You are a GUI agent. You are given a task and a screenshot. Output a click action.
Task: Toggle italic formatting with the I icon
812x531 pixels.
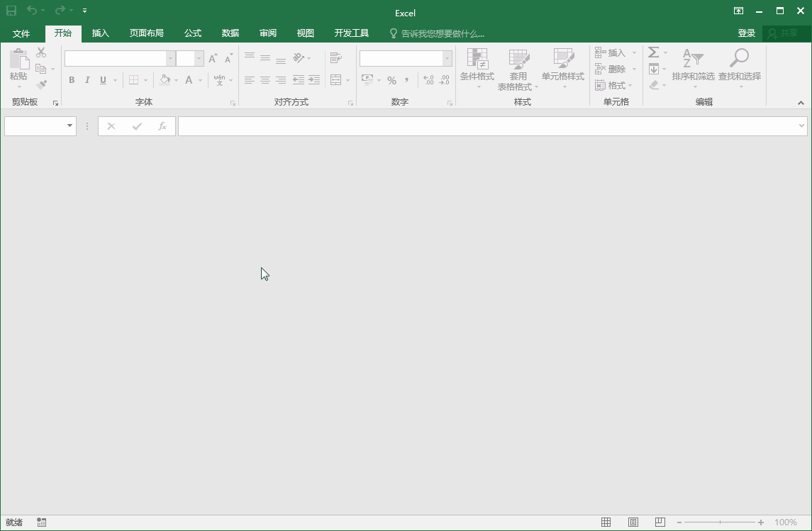click(87, 80)
